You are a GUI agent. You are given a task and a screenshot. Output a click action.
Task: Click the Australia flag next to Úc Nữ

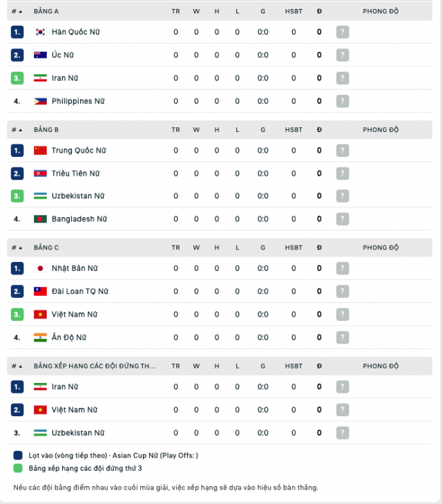pyautogui.click(x=40, y=55)
